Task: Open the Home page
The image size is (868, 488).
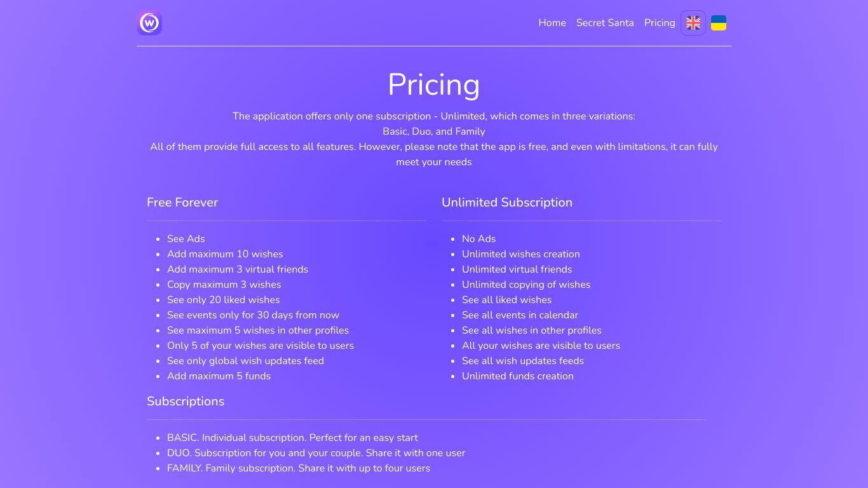Action: [552, 23]
